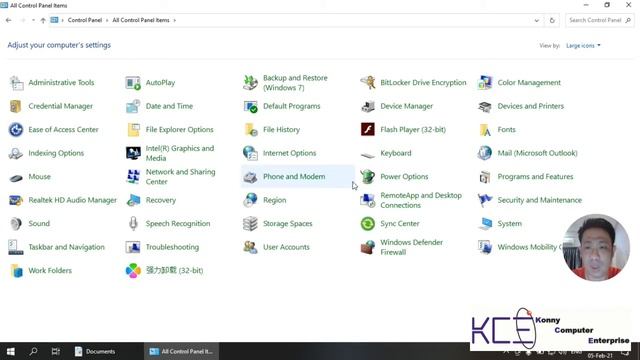Click the Security and Maintenance link
Viewport: 640px width, 360px height.
click(x=539, y=200)
